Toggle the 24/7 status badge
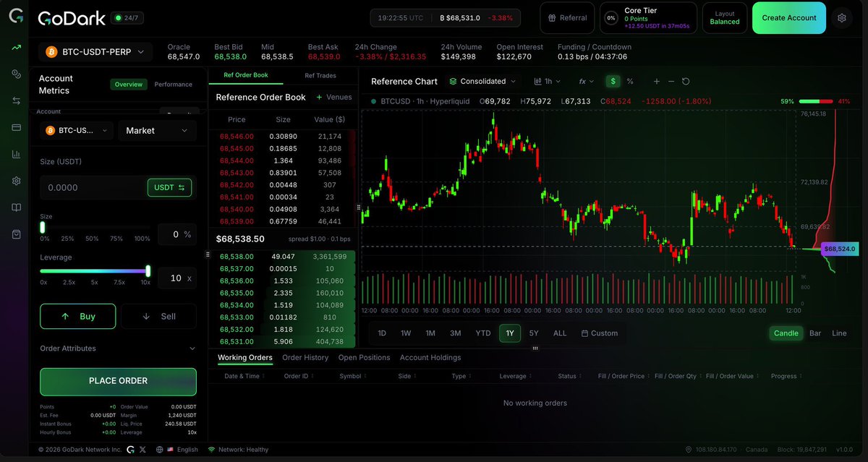Screen dimensions: 868x462 point(126,17)
